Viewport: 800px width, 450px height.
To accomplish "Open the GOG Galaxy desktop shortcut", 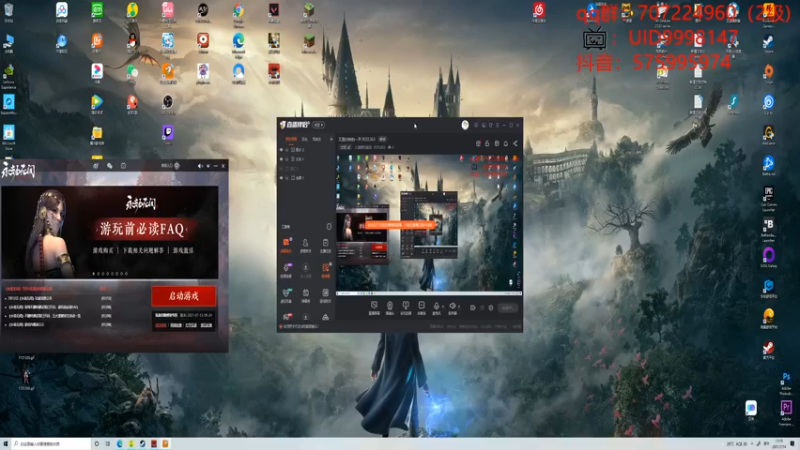I will [768, 255].
